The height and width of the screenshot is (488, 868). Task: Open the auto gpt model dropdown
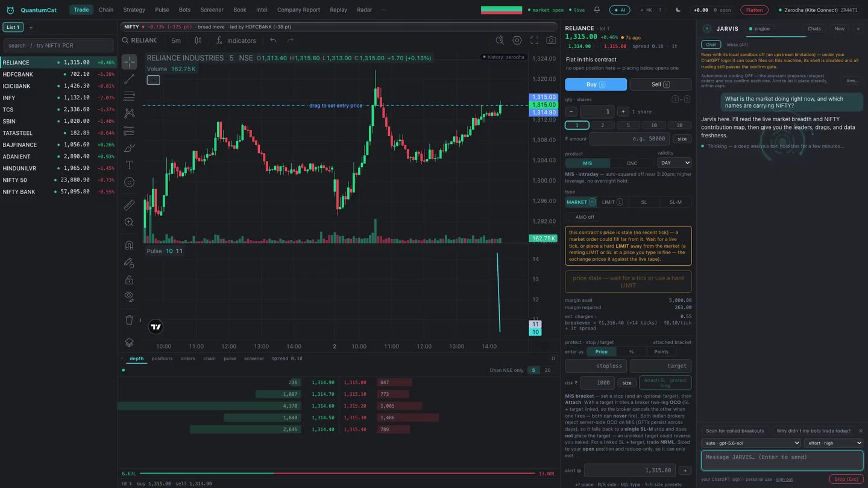click(751, 443)
